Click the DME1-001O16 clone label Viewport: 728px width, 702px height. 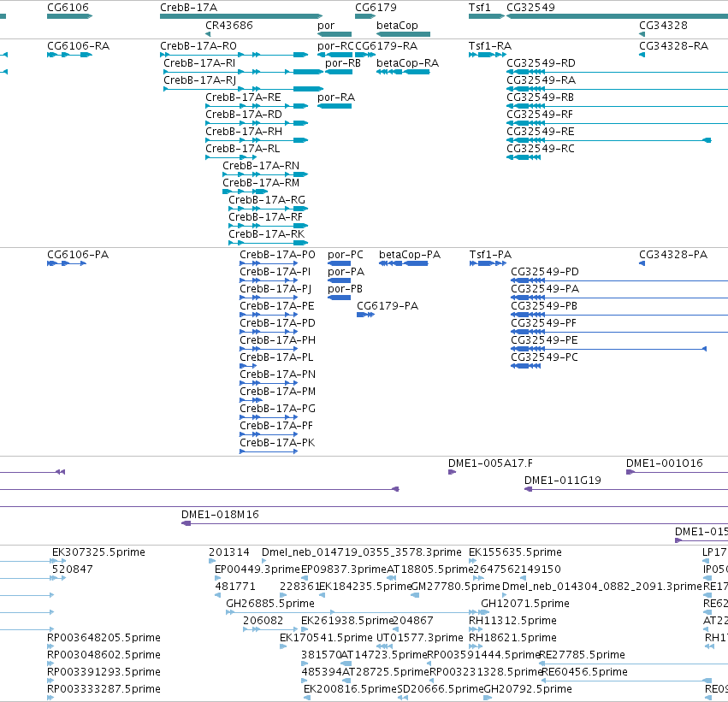(x=665, y=463)
